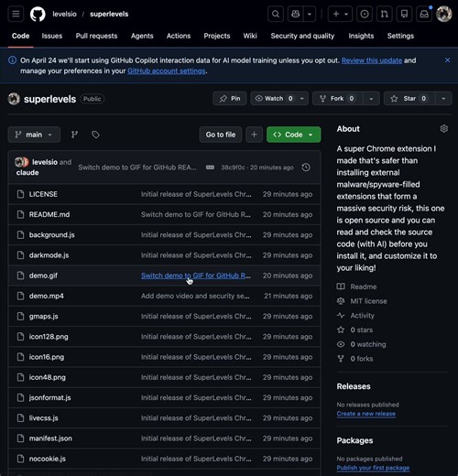Open GitHub account settings link

click(x=167, y=70)
